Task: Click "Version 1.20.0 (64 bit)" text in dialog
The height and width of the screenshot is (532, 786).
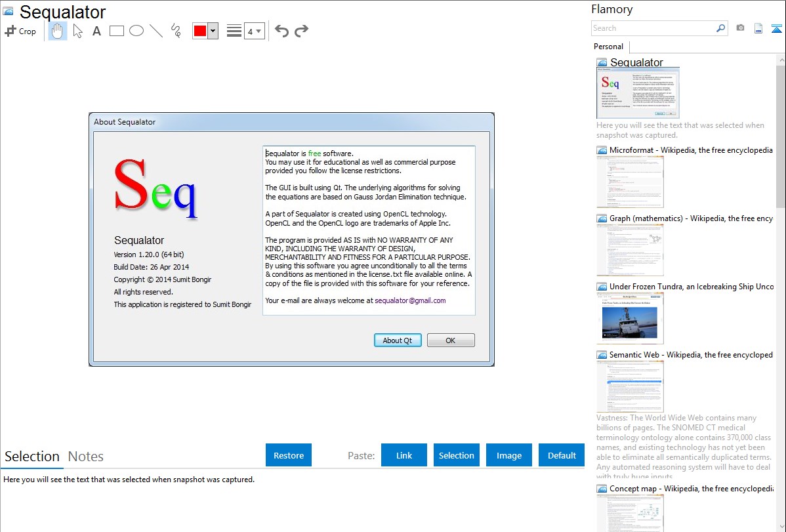Action: 149,255
